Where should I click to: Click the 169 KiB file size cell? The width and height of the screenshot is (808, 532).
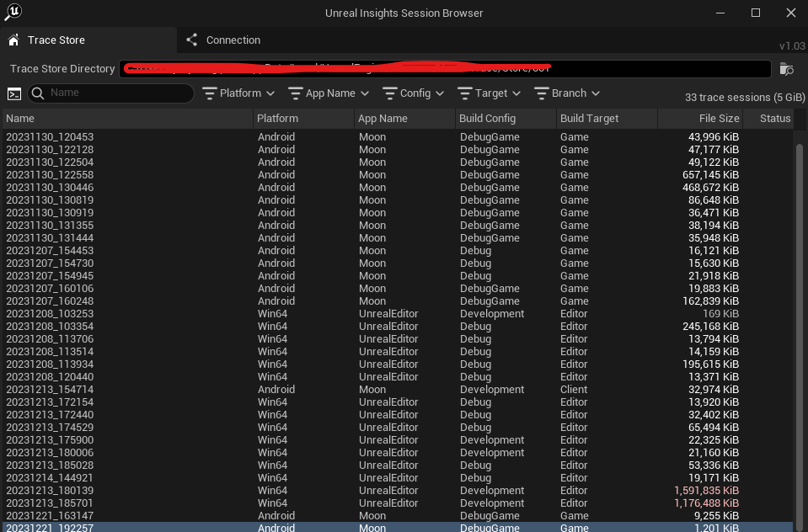coord(720,314)
